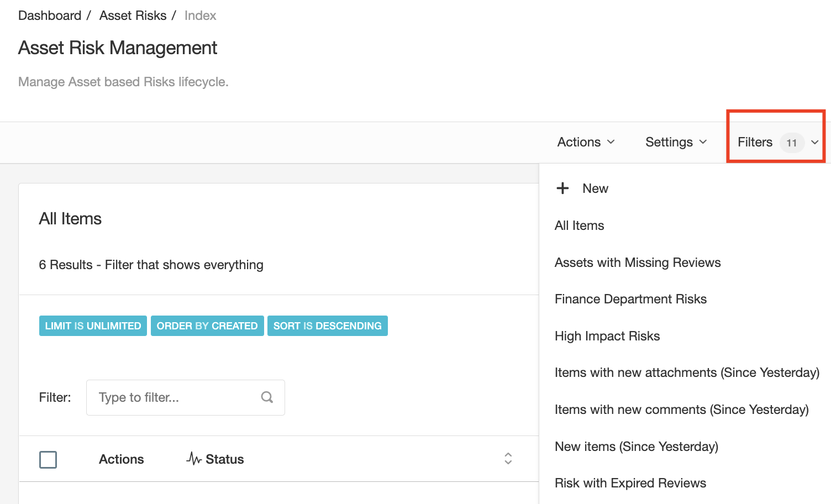The image size is (831, 504).
Task: Choose New items (Since Yesterday) filter
Action: point(636,447)
